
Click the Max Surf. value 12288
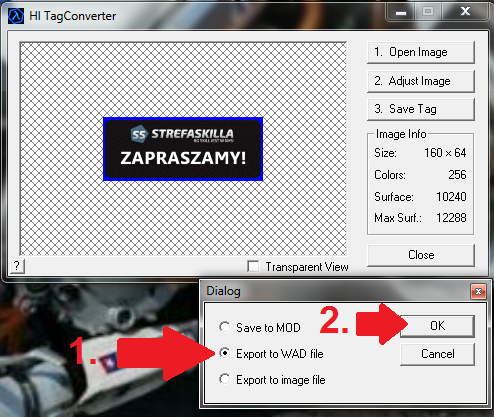451,218
